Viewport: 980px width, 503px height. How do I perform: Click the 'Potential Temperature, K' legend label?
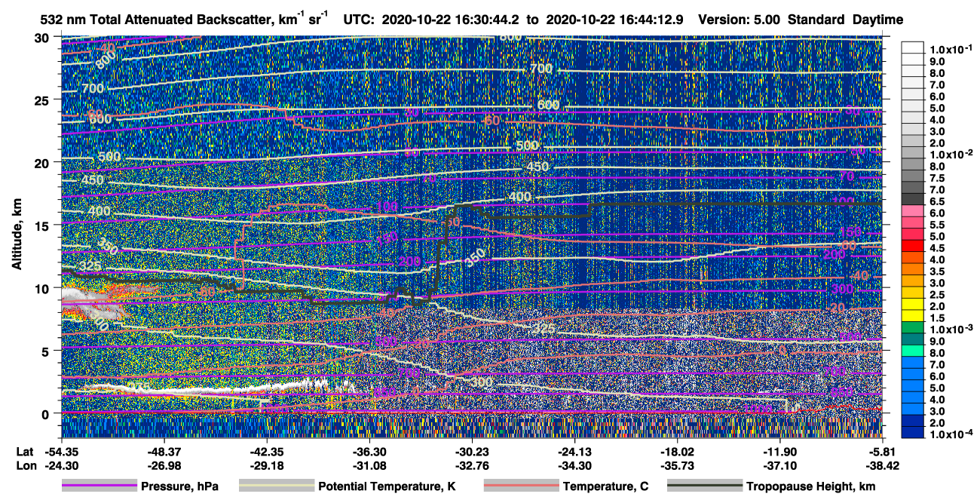pos(387,487)
